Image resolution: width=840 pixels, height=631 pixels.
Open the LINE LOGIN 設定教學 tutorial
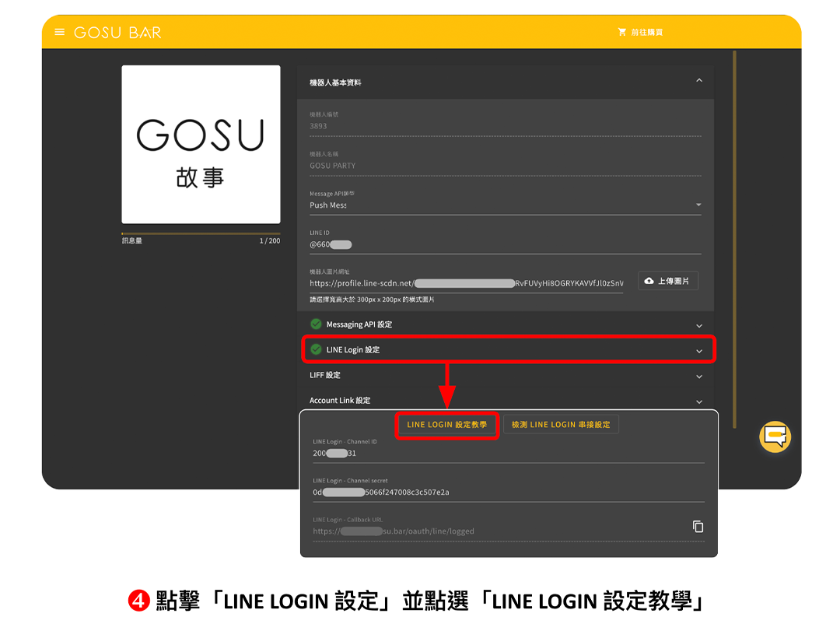click(x=446, y=425)
